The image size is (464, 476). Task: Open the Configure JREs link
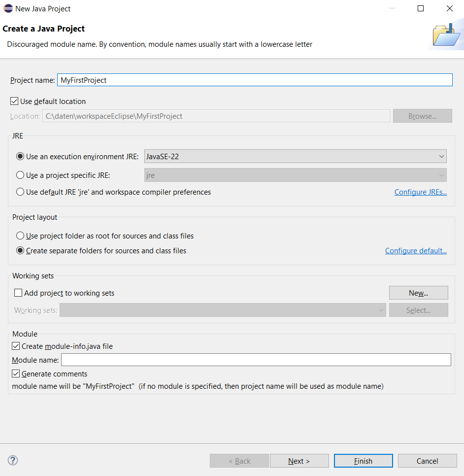point(420,192)
